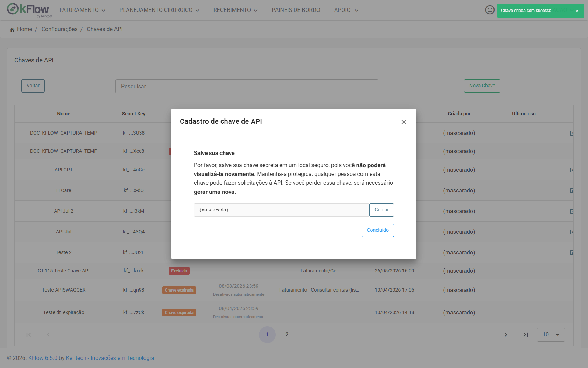Click the Chave expirada badge for Teste dt_expiração
Image resolution: width=588 pixels, height=368 pixels.
pyautogui.click(x=179, y=313)
